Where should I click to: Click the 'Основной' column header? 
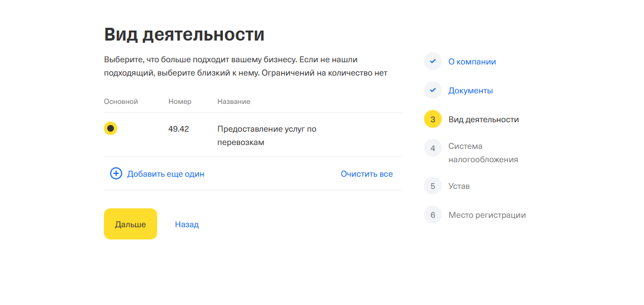tap(121, 102)
